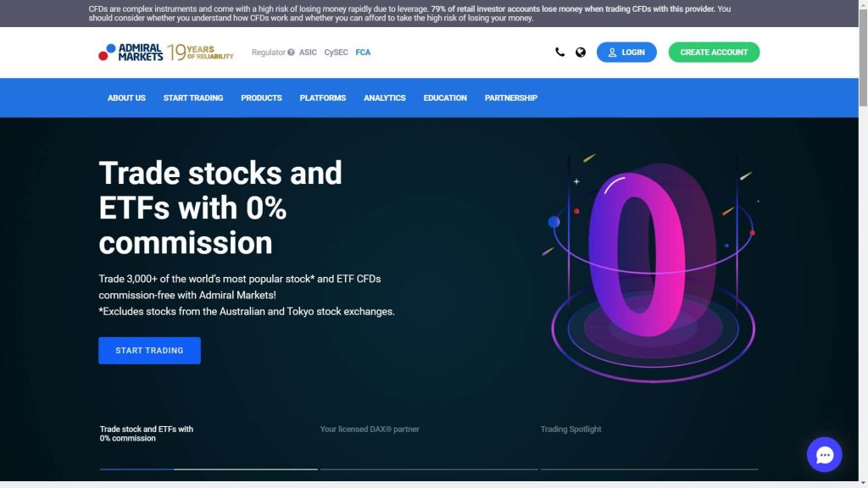Open the About Us menu

tap(126, 98)
